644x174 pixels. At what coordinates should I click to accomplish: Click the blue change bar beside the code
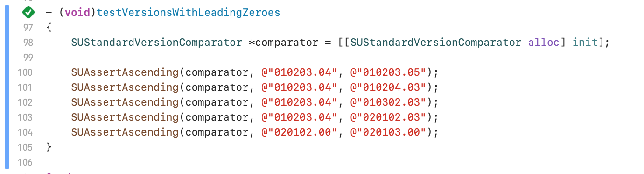tap(7, 87)
